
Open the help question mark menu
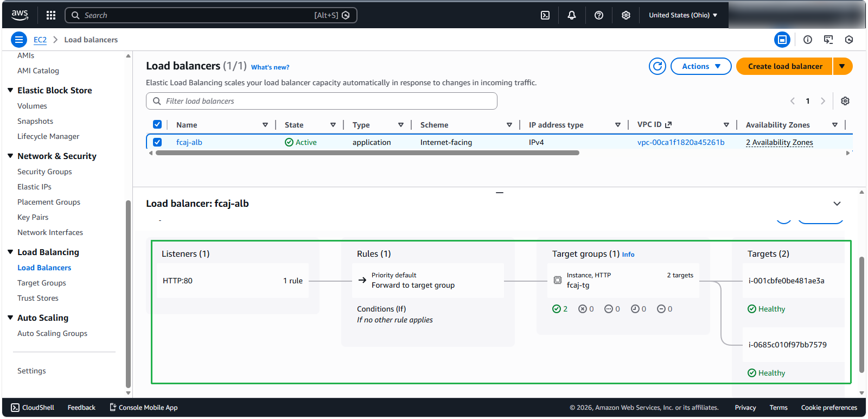point(599,15)
